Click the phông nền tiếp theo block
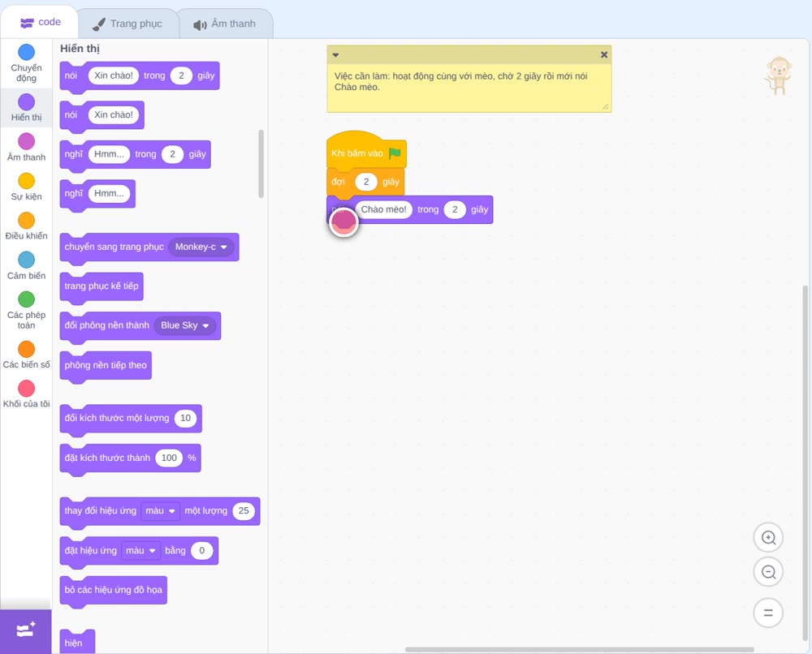812x654 pixels. (x=106, y=367)
